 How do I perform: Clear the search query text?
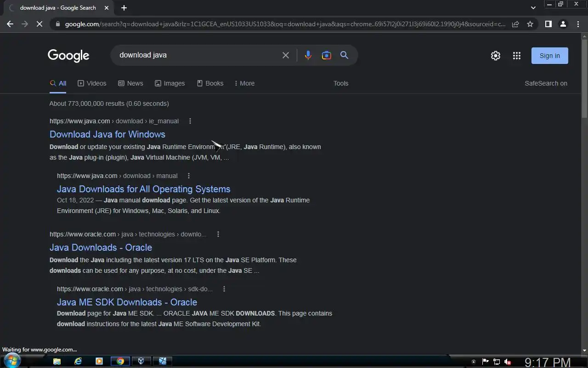(286, 55)
